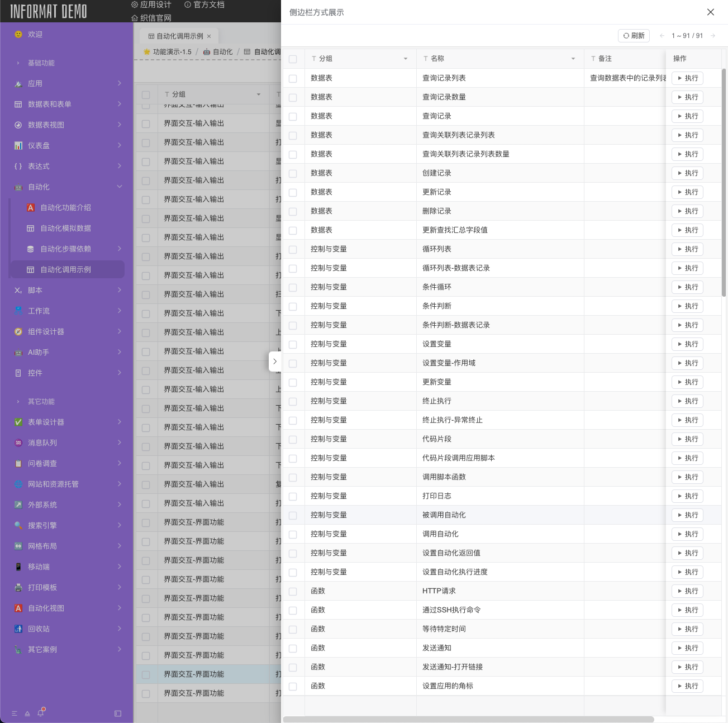Collapse the 自动化 sidebar menu
The height and width of the screenshot is (723, 728).
click(120, 187)
